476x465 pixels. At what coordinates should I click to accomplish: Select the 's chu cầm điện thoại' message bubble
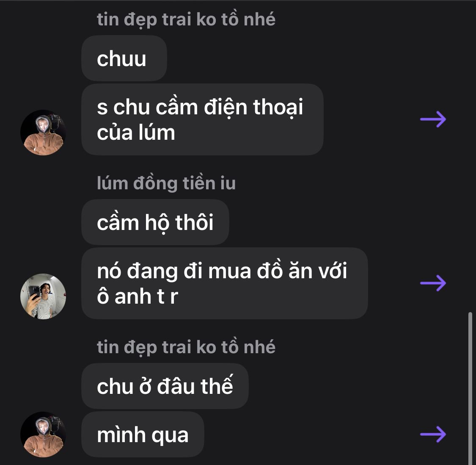(203, 119)
